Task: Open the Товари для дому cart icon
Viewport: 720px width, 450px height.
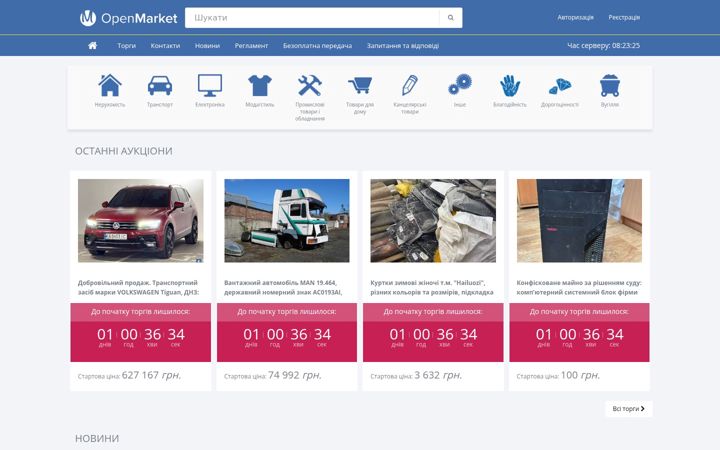Action: tap(360, 85)
